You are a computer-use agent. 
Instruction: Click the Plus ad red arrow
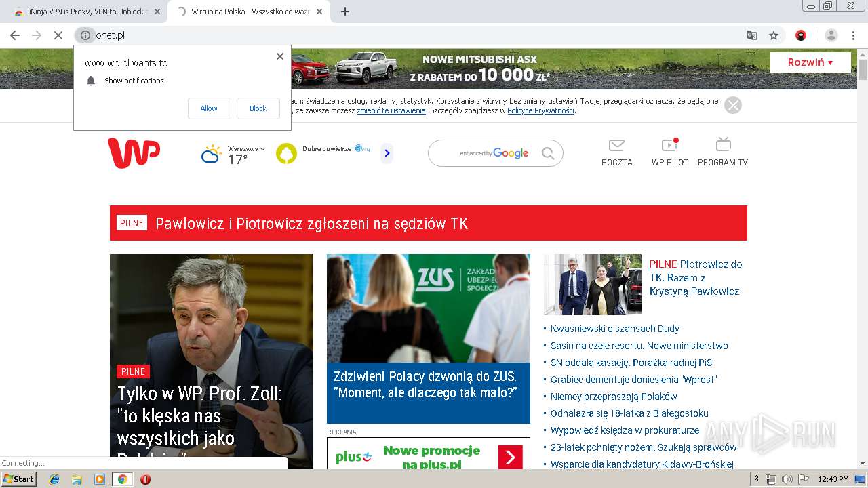point(510,457)
